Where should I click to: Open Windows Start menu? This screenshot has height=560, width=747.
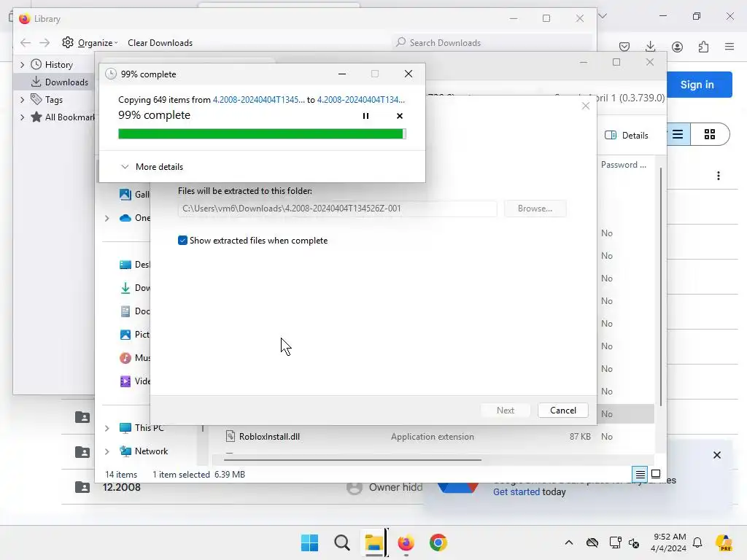tap(309, 542)
